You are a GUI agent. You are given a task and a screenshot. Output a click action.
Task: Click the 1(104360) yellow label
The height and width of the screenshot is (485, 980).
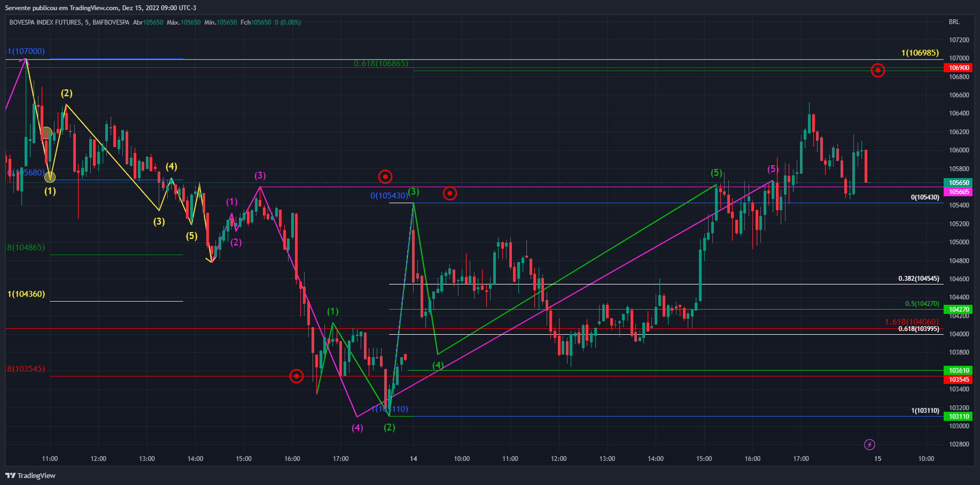click(26, 294)
